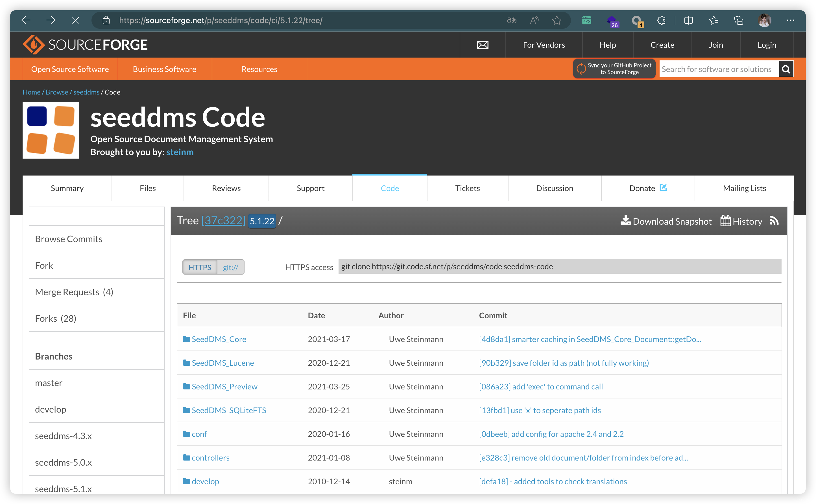Image resolution: width=816 pixels, height=504 pixels.
Task: Go forward using browser forward arrow
Action: pyautogui.click(x=51, y=20)
